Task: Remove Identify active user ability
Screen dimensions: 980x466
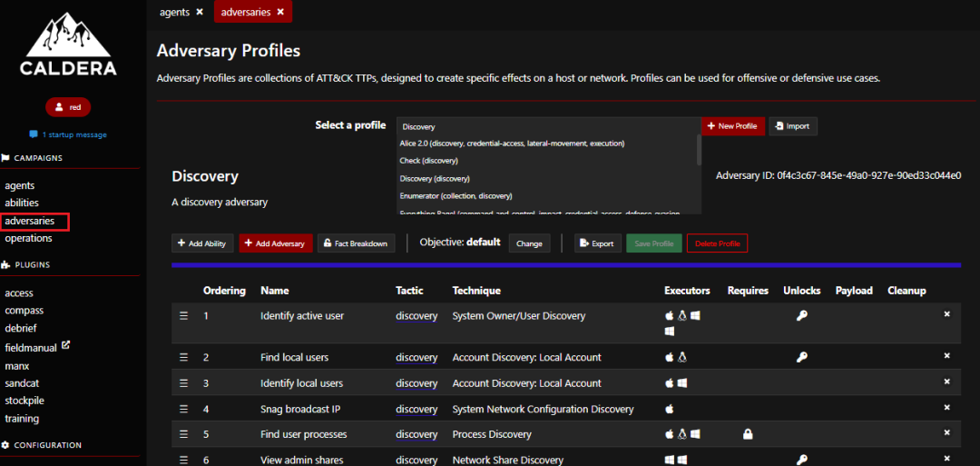Action: tap(946, 314)
